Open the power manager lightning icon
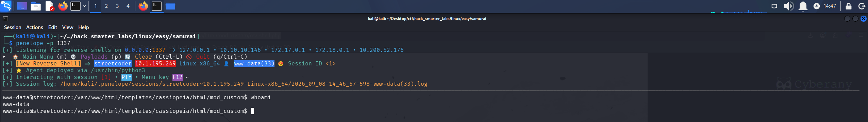The width and height of the screenshot is (868, 122). click(817, 6)
